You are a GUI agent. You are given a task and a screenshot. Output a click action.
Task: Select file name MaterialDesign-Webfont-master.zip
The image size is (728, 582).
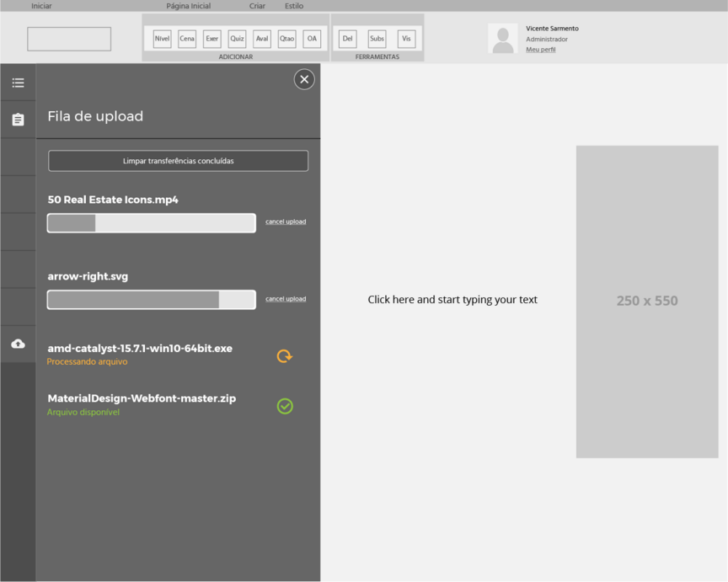142,398
